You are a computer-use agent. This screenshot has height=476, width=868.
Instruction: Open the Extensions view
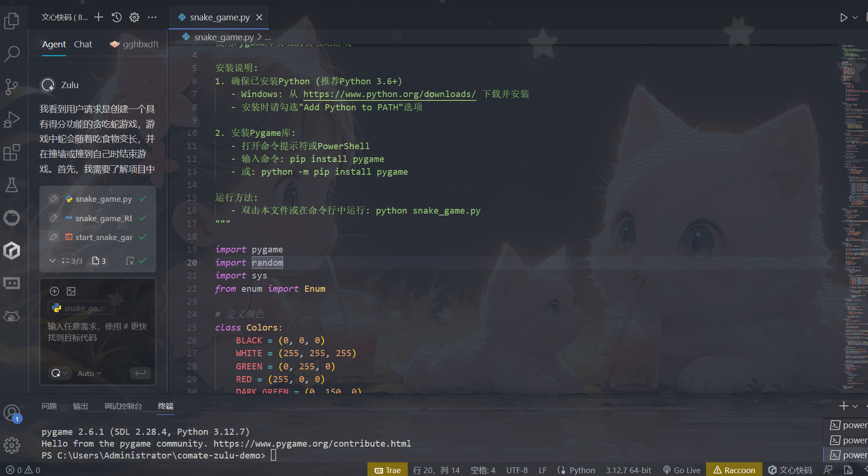click(12, 153)
